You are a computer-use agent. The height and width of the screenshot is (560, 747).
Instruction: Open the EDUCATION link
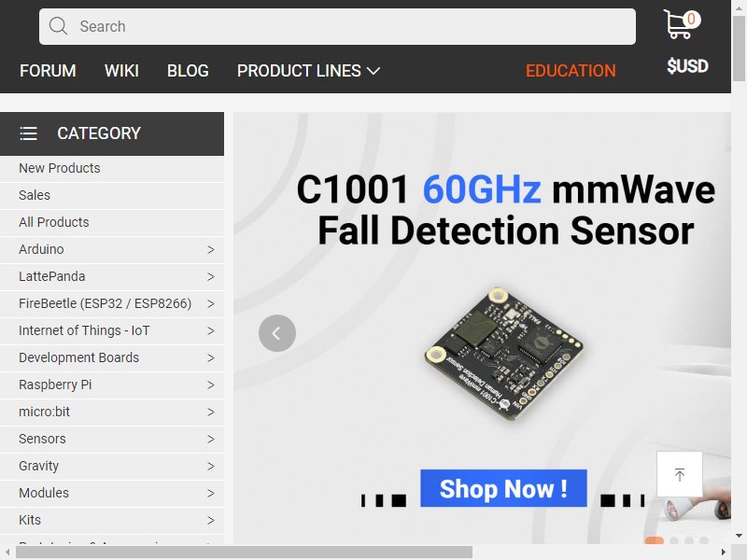pos(571,71)
